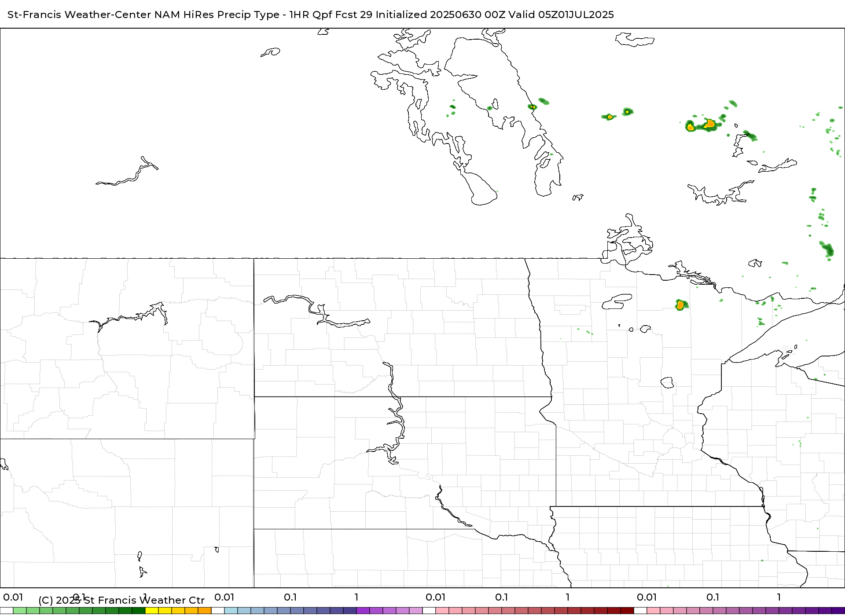The width and height of the screenshot is (845, 616).
Task: Pick the bright yellow legend swatch
Action: click(x=152, y=611)
